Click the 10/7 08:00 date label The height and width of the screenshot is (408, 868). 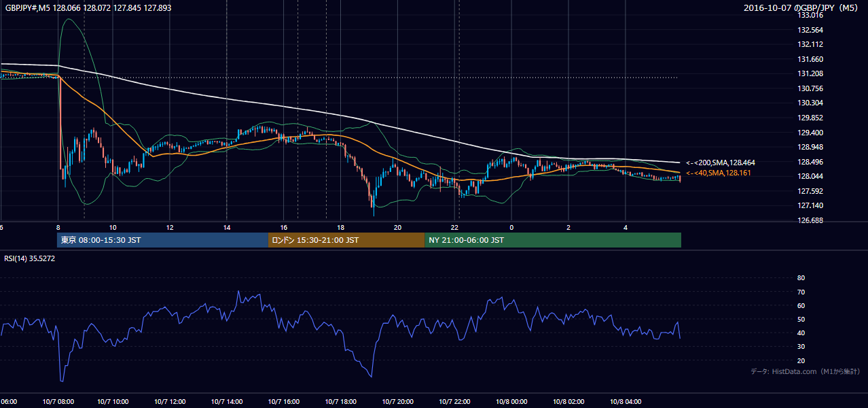(57, 402)
